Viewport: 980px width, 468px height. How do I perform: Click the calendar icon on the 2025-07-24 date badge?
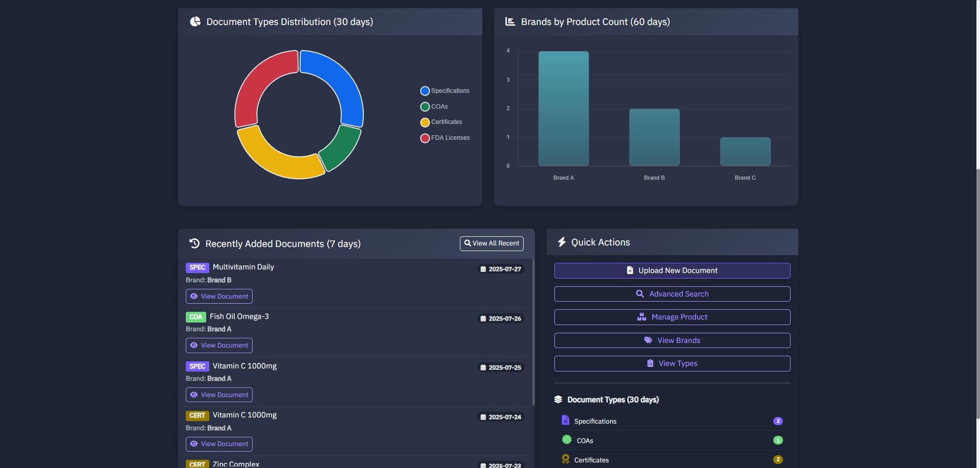(x=483, y=417)
